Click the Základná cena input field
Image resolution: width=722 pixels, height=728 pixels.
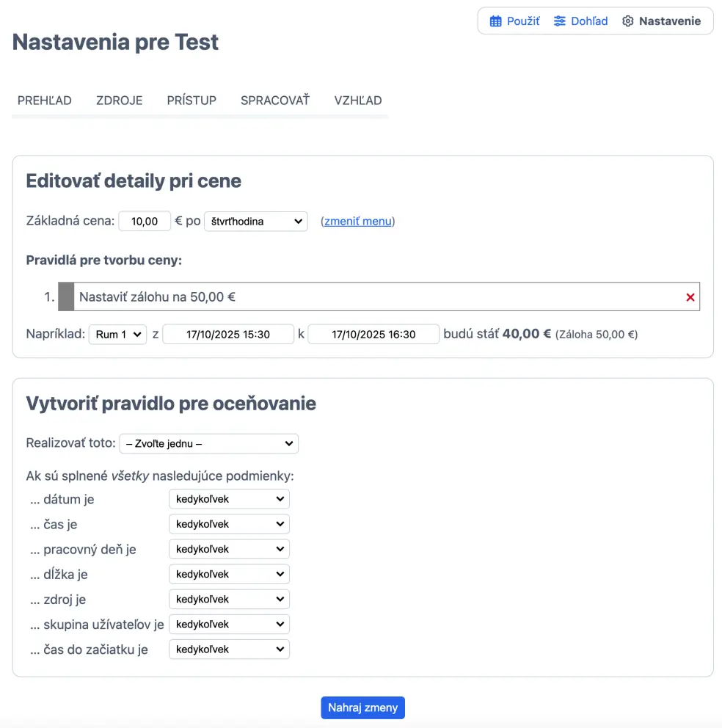pos(145,221)
